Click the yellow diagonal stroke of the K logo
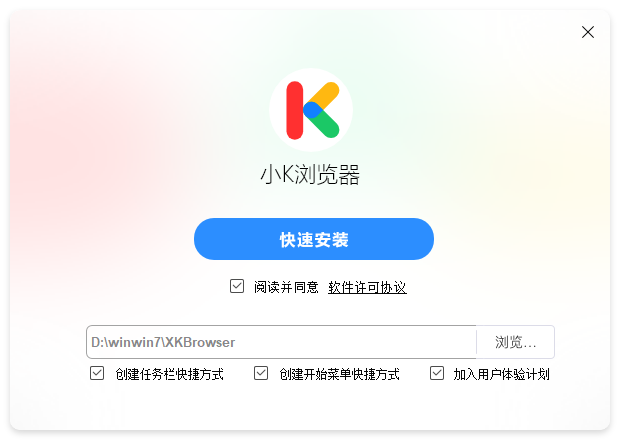The width and height of the screenshot is (620, 440). point(324,94)
